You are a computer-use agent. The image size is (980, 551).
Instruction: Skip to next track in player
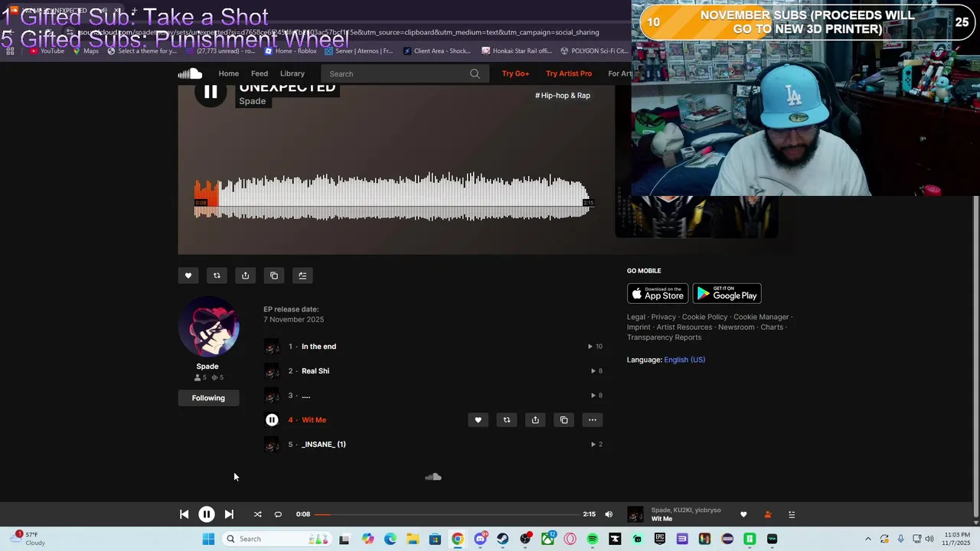pos(229,514)
